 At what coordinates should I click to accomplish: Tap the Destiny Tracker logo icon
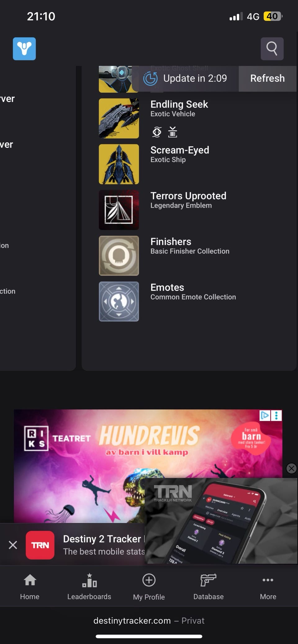[x=24, y=49]
